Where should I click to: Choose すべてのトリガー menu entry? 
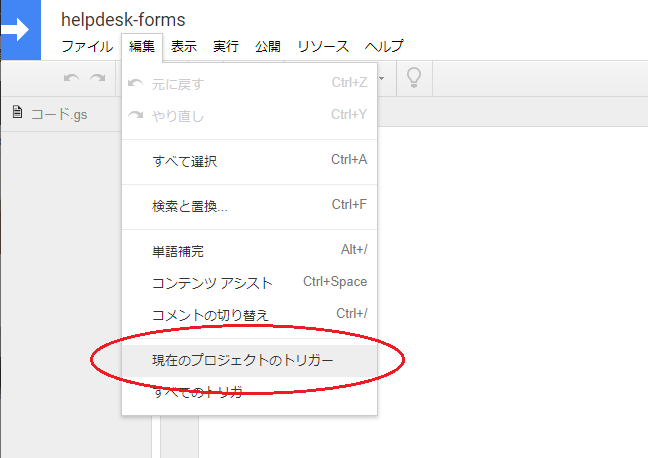click(250, 392)
